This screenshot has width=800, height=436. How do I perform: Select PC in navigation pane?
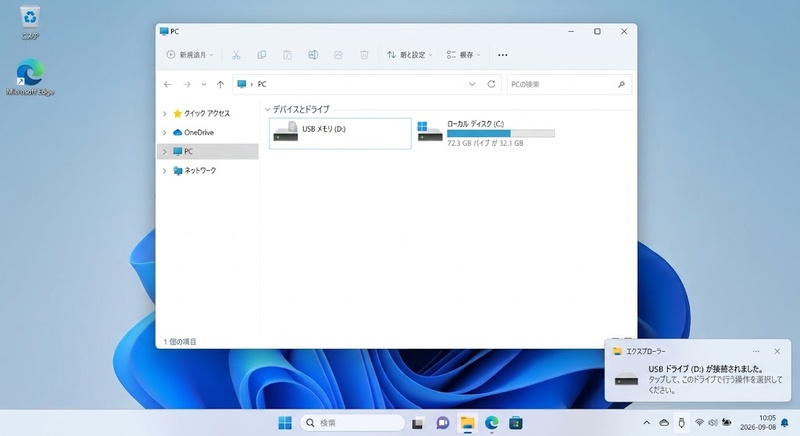tap(208, 151)
